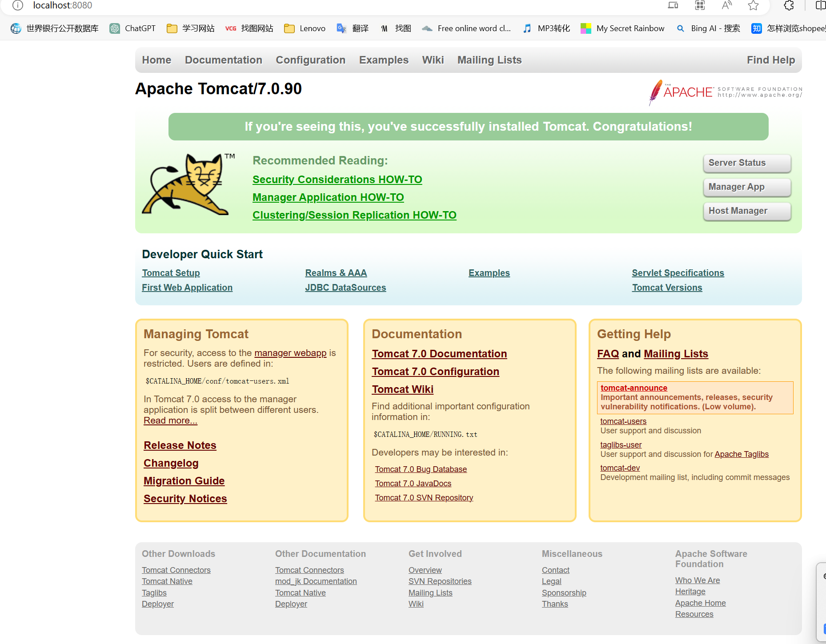This screenshot has width=826, height=644.
Task: Open the JDBC DataSources link
Action: tap(345, 288)
